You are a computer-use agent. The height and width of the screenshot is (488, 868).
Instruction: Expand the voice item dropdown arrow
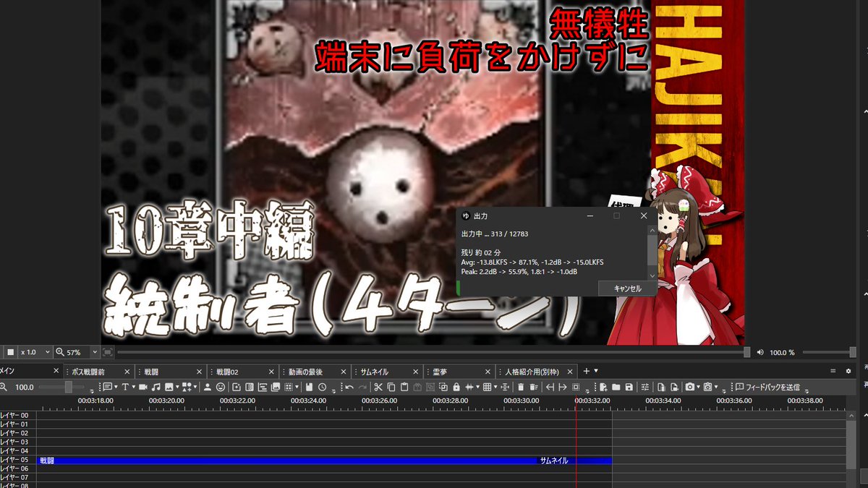[x=116, y=387]
